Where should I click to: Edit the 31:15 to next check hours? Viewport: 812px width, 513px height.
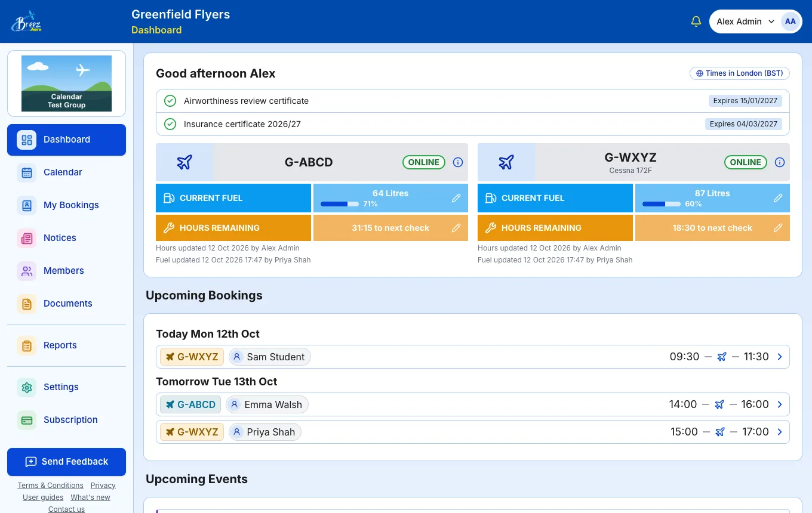pos(456,228)
